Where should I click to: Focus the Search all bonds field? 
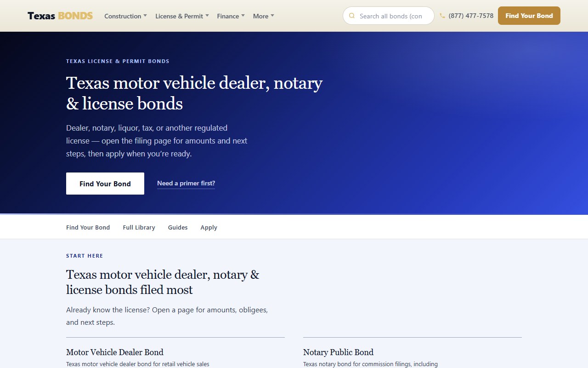point(389,16)
